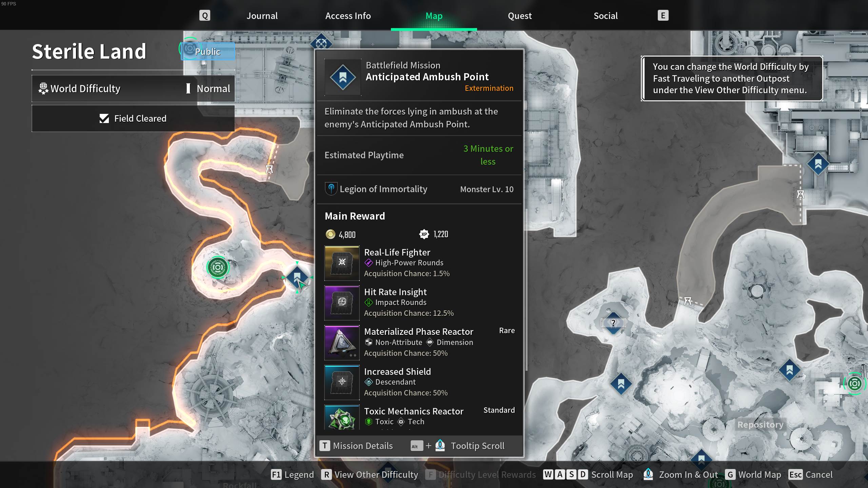Image resolution: width=868 pixels, height=488 pixels.
Task: Click Esc Cancel
Action: [810, 474]
